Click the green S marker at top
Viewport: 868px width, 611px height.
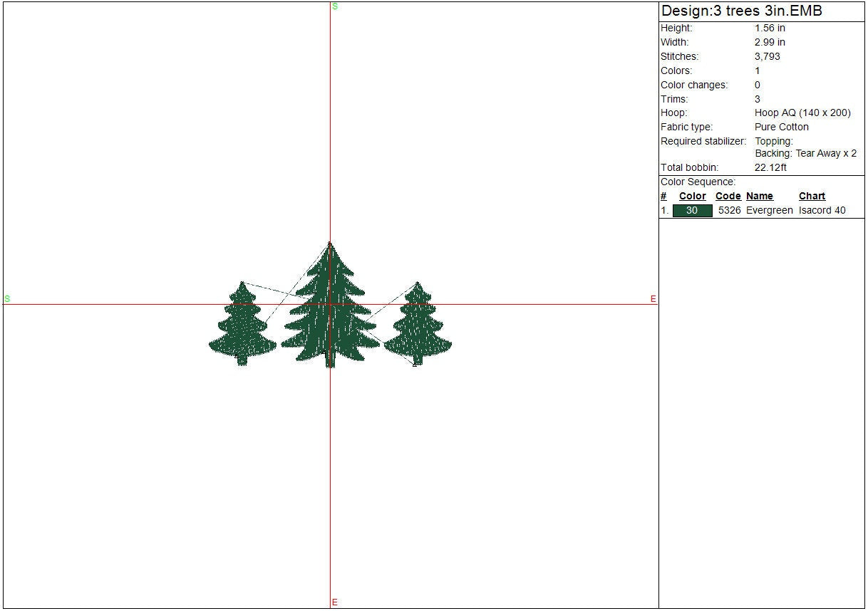(335, 6)
